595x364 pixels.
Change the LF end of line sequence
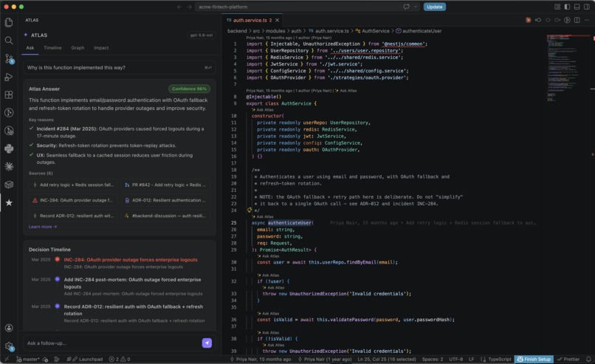click(x=471, y=359)
